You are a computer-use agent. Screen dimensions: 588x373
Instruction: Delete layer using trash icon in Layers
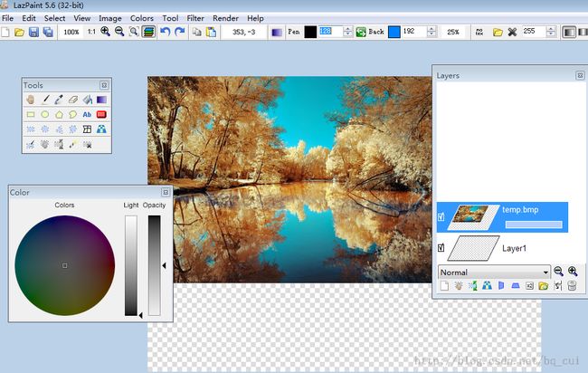(571, 286)
